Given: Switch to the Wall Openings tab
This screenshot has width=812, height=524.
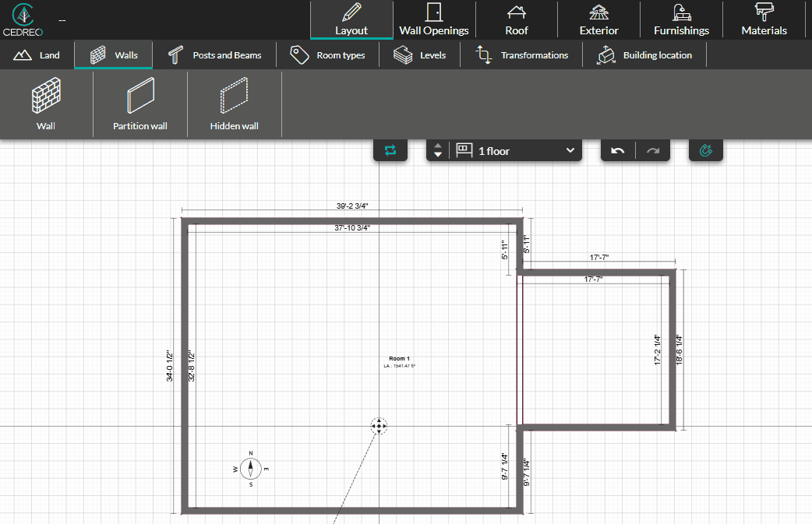Looking at the screenshot, I should pos(434,20).
